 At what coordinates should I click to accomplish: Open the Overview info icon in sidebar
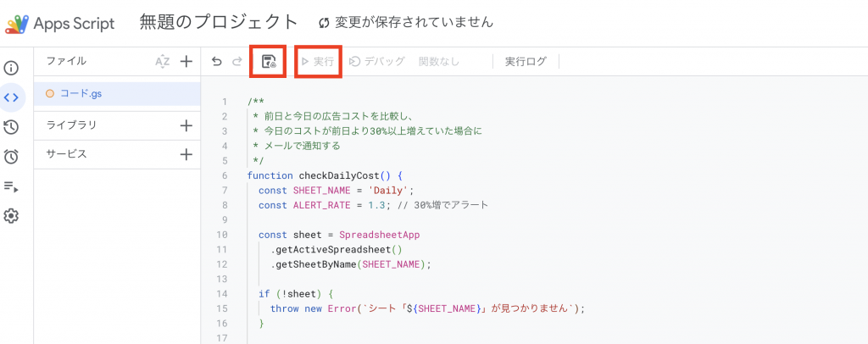(12, 68)
